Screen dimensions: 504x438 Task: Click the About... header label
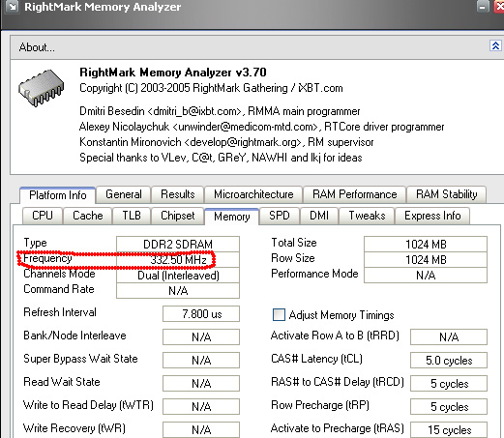click(x=37, y=47)
